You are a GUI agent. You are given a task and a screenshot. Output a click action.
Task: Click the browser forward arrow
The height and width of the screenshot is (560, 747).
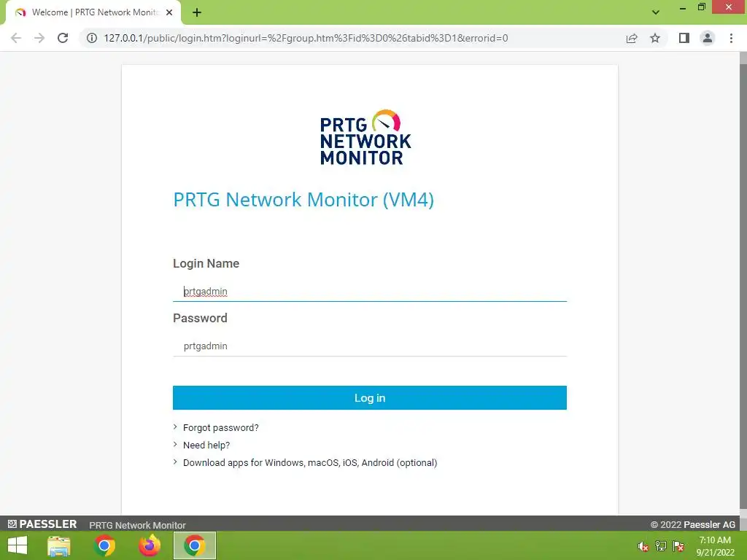point(39,38)
